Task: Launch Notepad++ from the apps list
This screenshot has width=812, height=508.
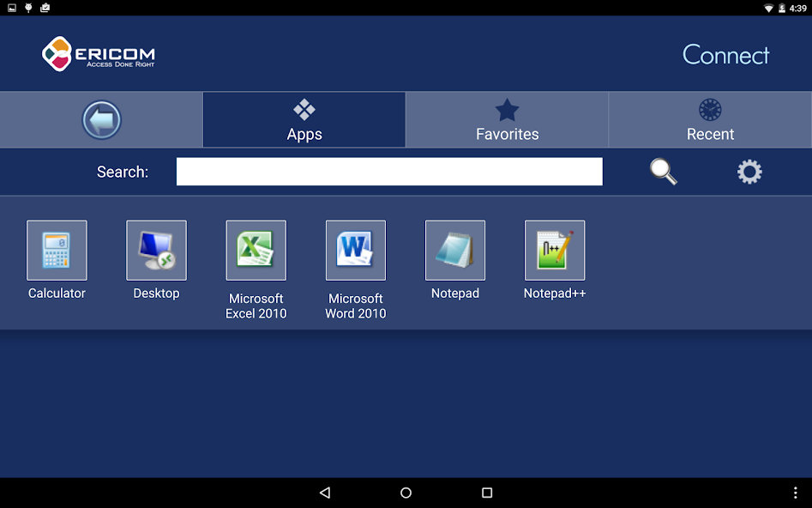Action: pyautogui.click(x=554, y=251)
